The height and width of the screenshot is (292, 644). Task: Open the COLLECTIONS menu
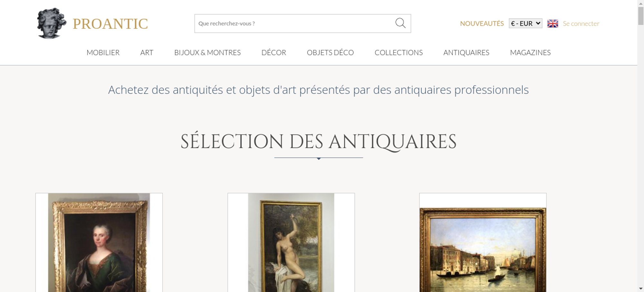click(399, 52)
